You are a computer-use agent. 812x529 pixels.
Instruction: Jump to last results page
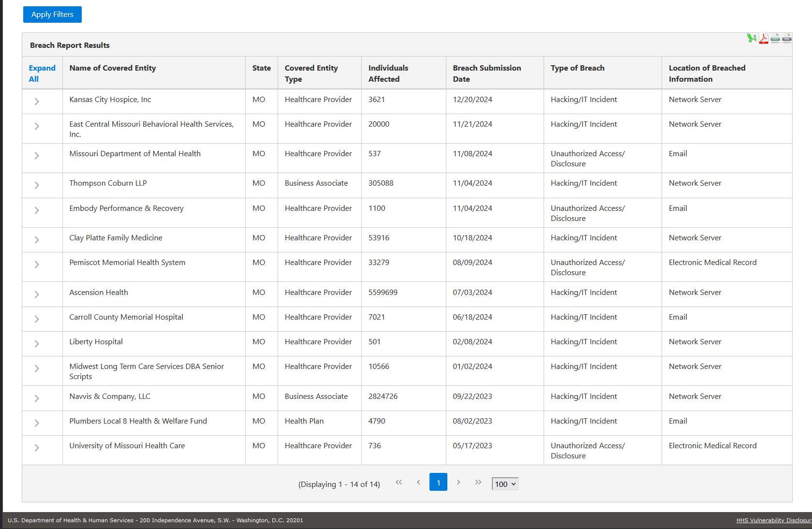[x=478, y=482]
